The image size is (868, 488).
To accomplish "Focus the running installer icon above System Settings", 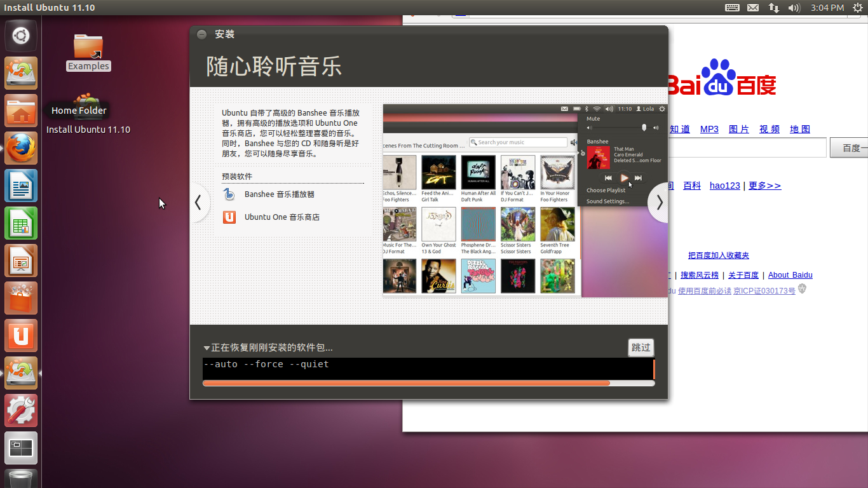I will click(21, 373).
